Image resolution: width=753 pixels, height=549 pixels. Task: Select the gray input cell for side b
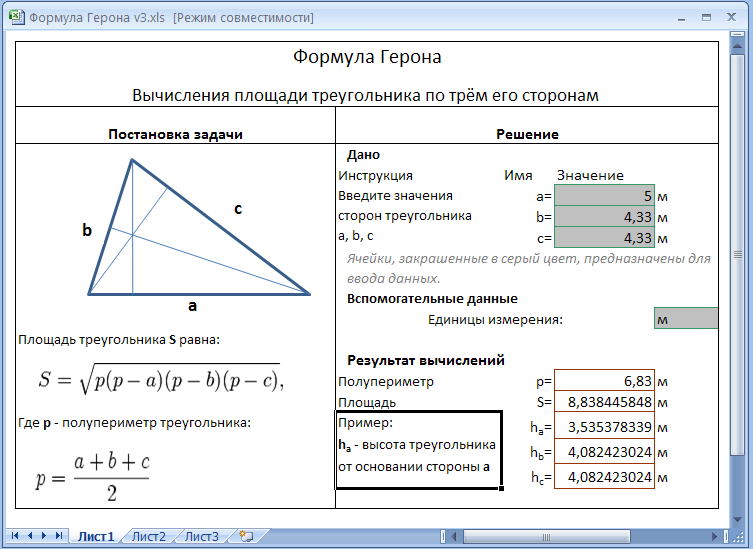pyautogui.click(x=604, y=216)
